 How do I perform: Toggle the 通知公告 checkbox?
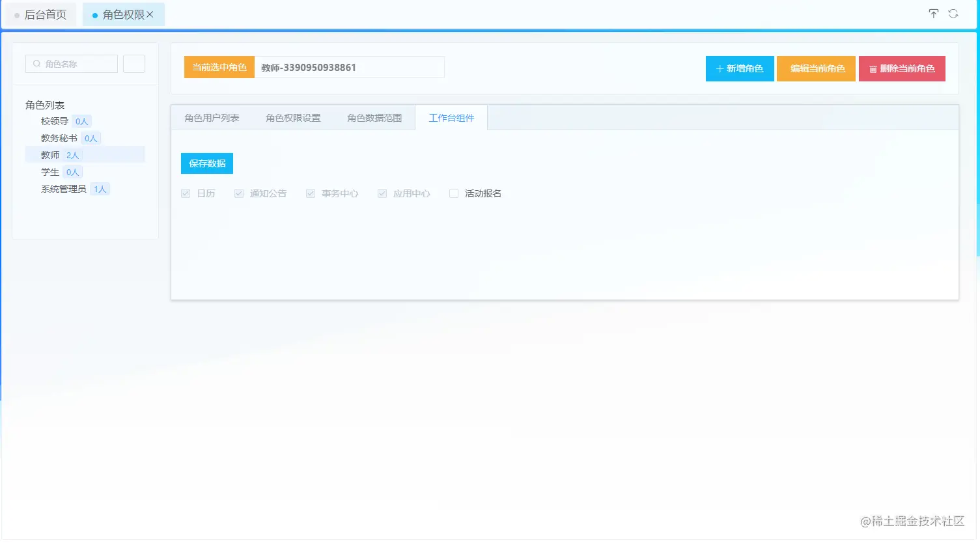coord(239,193)
